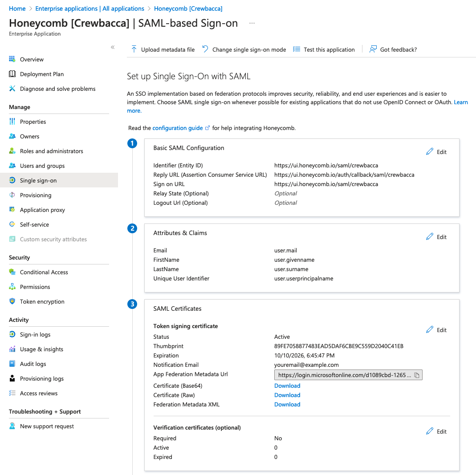Open the ellipsis menu next to the title
Image resolution: width=476 pixels, height=475 pixels.
coord(252,24)
